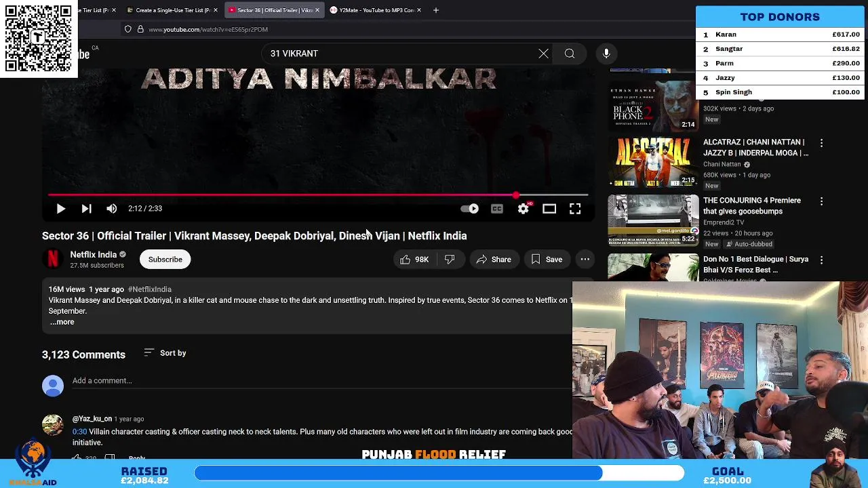This screenshot has height=488, width=868.
Task: Switch to theater mode view
Action: pos(549,209)
